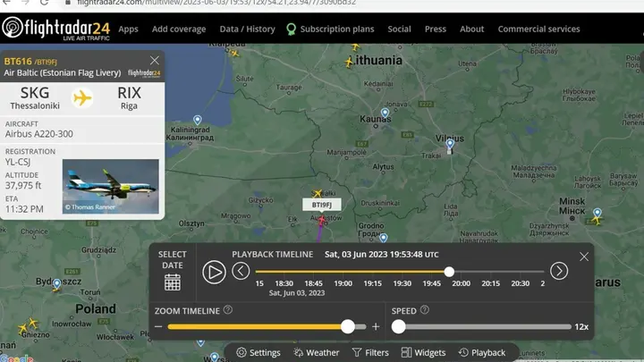Open Weather in bottom toolbar
The width and height of the screenshot is (644, 362).
[317, 352]
